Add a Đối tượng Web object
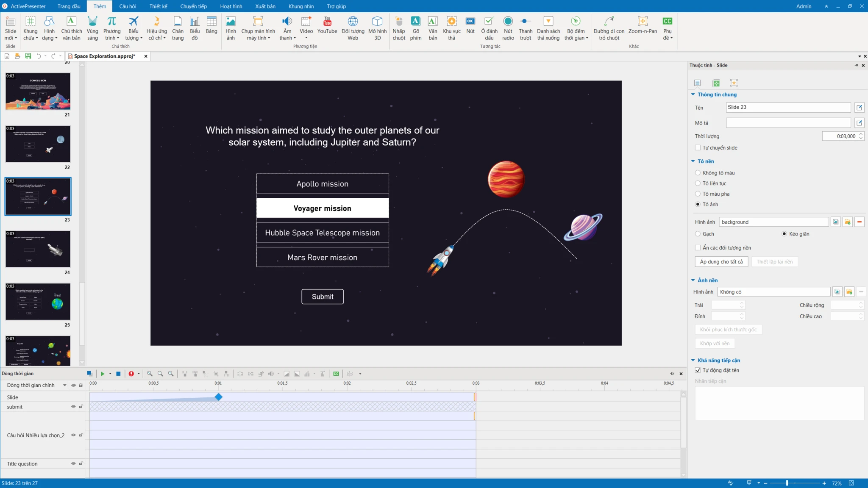This screenshot has height=488, width=868. pyautogui.click(x=353, y=28)
